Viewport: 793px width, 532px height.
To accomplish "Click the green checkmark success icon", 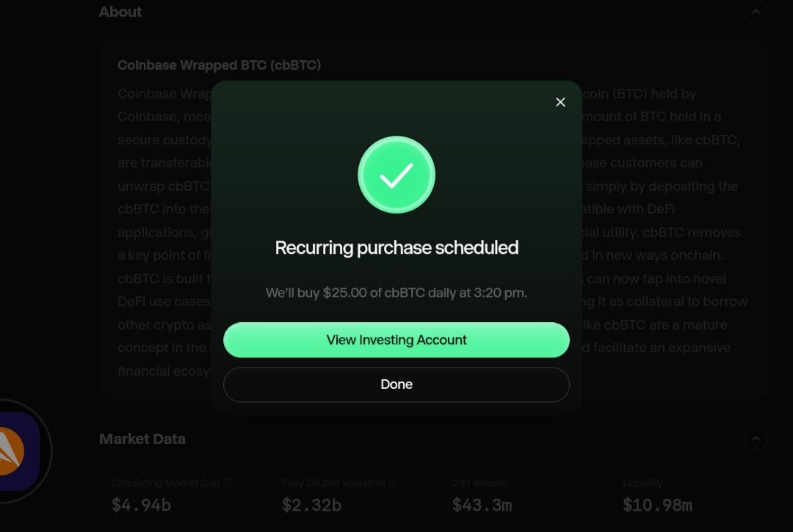I will (x=396, y=175).
